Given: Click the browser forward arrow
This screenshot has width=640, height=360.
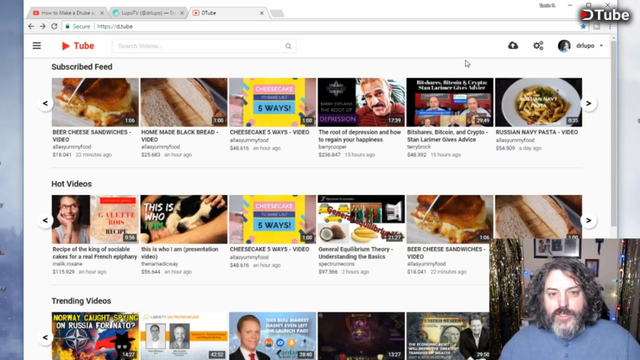Looking at the screenshot, I should pyautogui.click(x=42, y=26).
